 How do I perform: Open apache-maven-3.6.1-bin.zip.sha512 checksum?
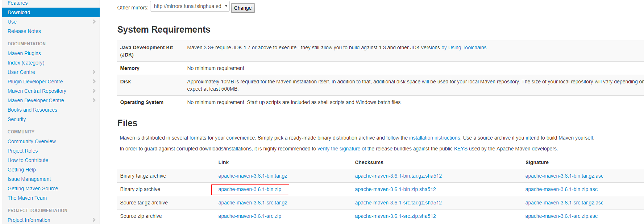coord(395,189)
